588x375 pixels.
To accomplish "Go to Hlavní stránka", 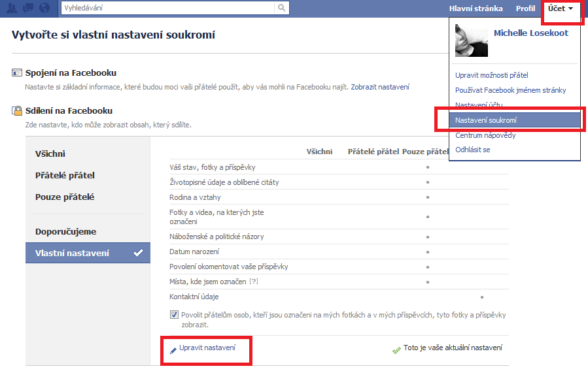I will (476, 8).
